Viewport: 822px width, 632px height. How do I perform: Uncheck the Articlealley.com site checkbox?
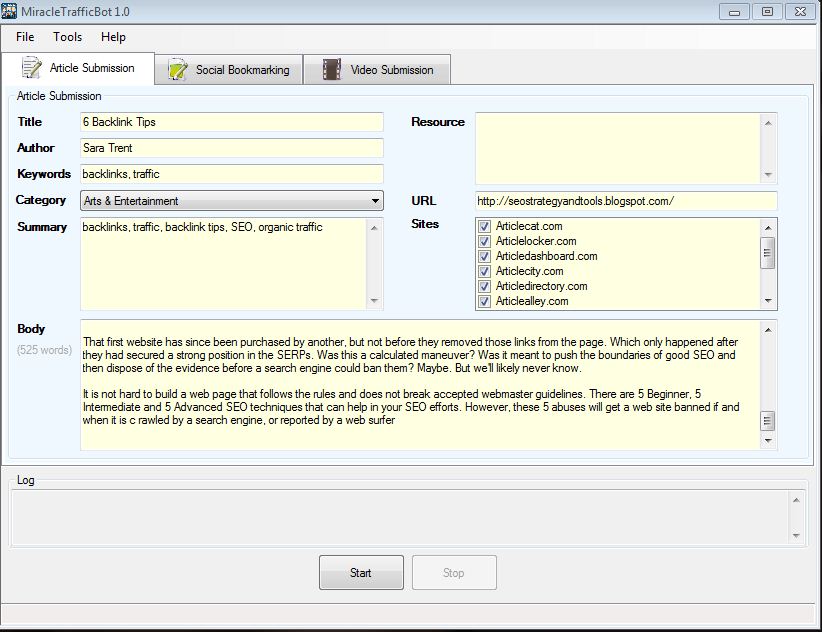coord(484,301)
